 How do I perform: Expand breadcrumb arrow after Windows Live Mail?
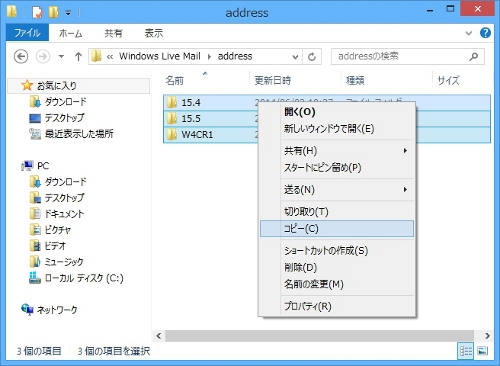point(209,57)
